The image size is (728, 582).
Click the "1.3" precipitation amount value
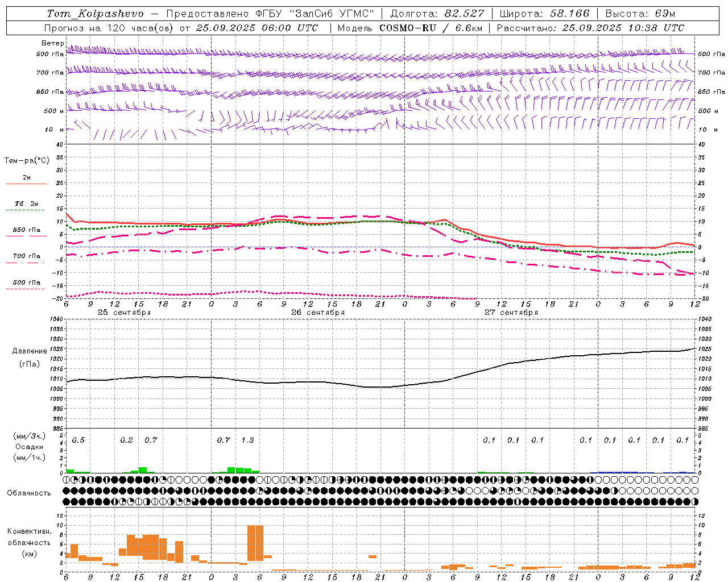247,440
